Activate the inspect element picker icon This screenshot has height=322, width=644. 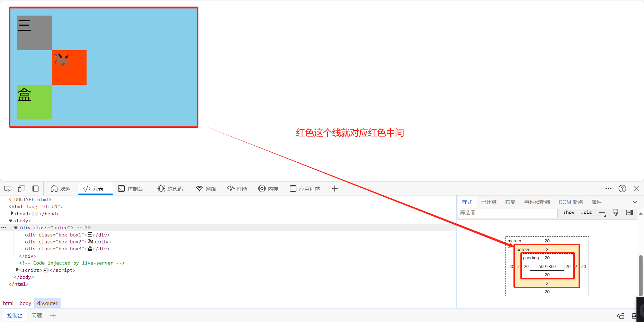tap(8, 189)
